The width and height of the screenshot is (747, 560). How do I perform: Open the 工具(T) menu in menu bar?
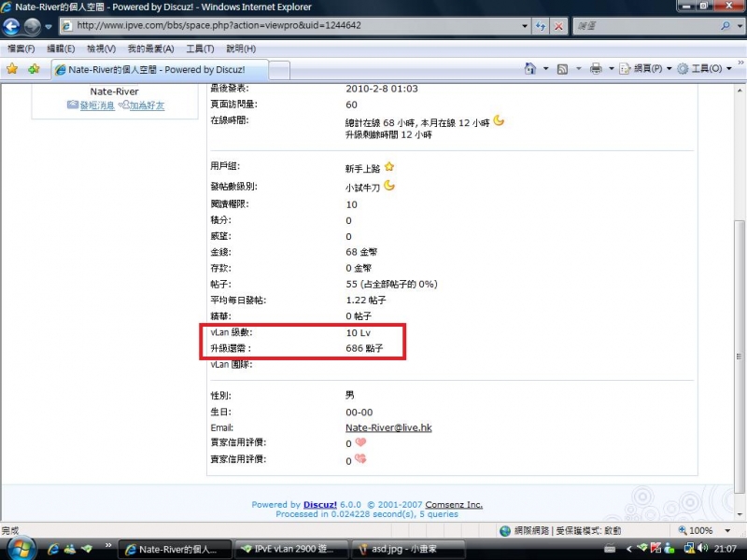click(200, 49)
